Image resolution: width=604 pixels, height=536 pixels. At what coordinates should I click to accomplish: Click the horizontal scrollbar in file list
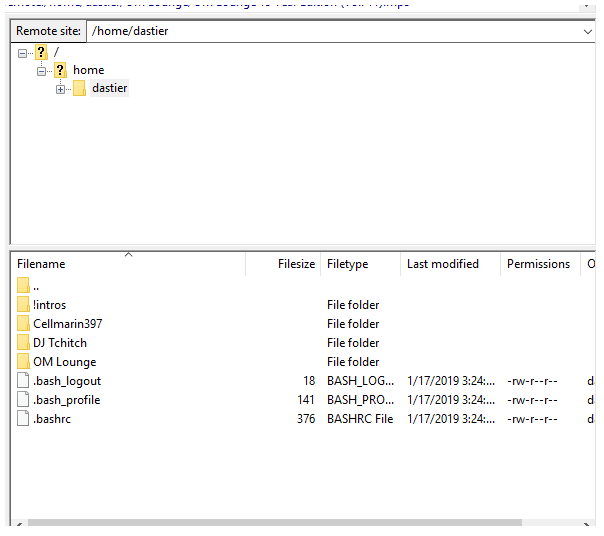tap(300, 523)
